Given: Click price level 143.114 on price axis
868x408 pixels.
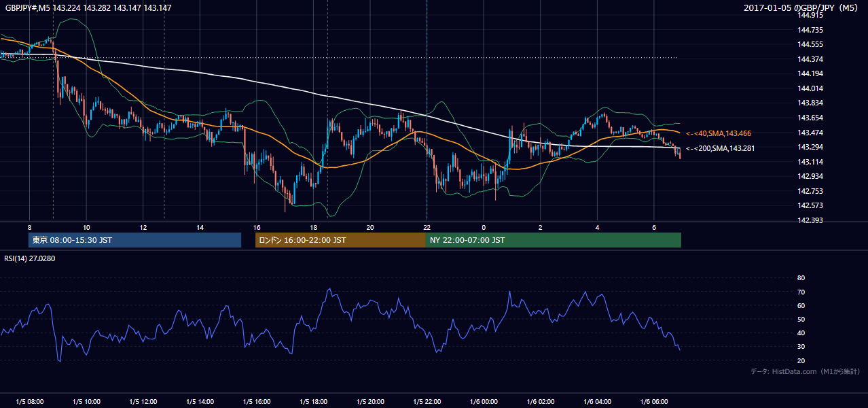Looking at the screenshot, I should [x=810, y=162].
